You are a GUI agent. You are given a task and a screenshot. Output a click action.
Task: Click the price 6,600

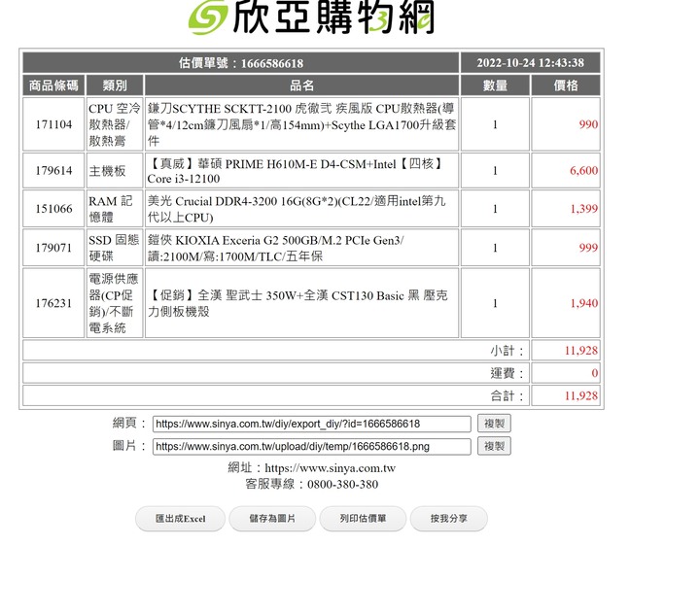pyautogui.click(x=584, y=170)
